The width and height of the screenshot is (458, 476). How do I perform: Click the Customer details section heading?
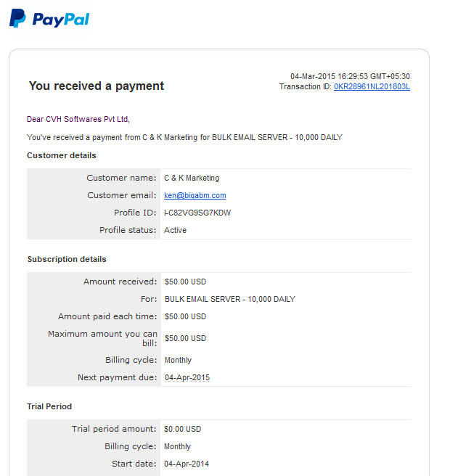62,155
